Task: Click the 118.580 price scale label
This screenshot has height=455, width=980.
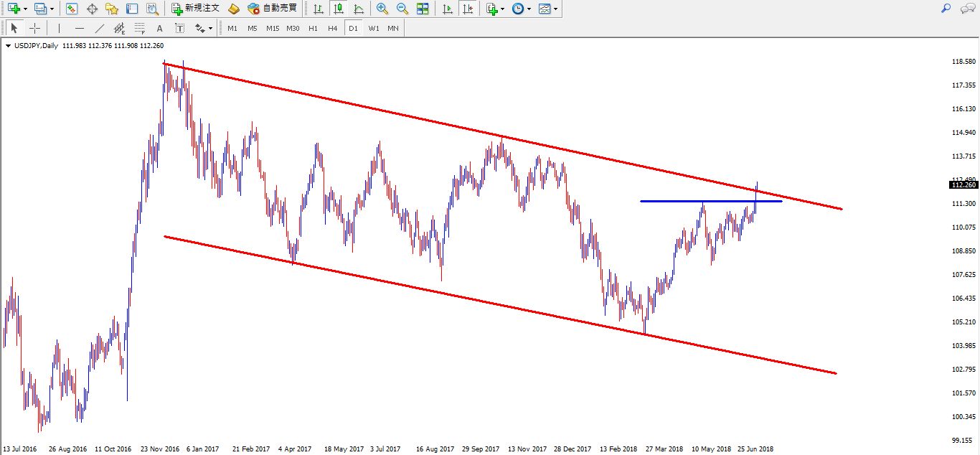Action: pos(963,62)
